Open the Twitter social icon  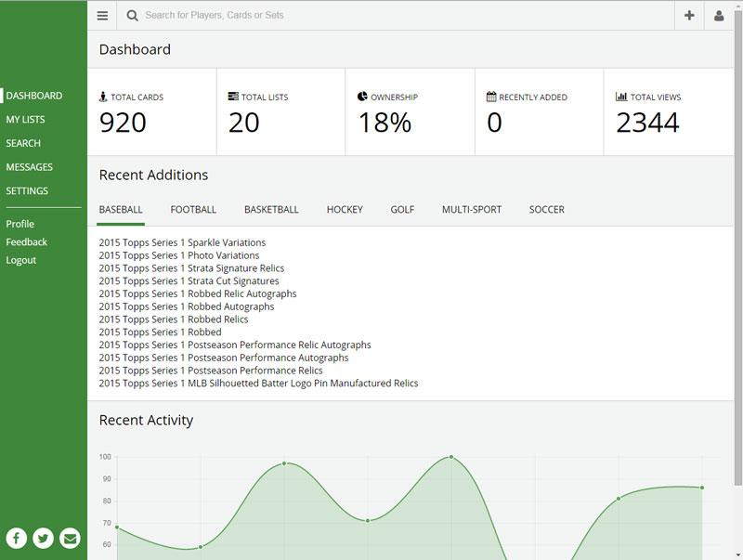(43, 539)
